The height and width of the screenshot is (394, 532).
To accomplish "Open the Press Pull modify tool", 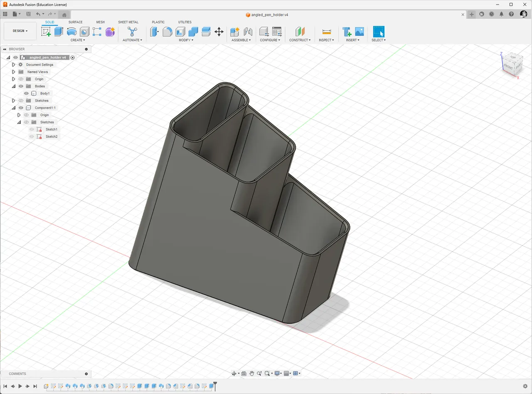I will 154,31.
